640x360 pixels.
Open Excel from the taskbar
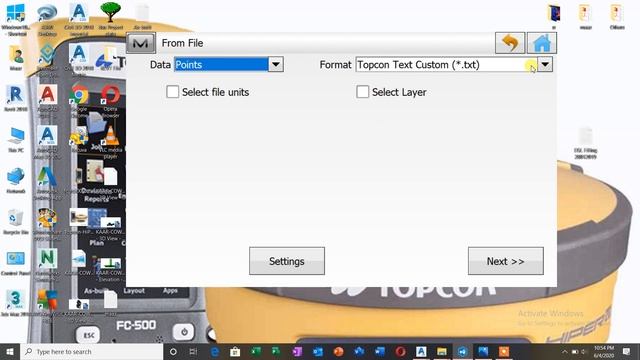click(256, 351)
